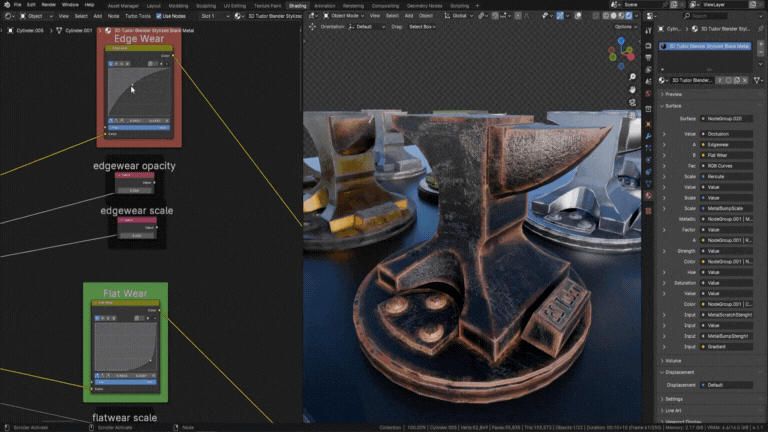Open the Object Constraints tab
Image resolution: width=768 pixels, height=432 pixels.
pos(648,171)
